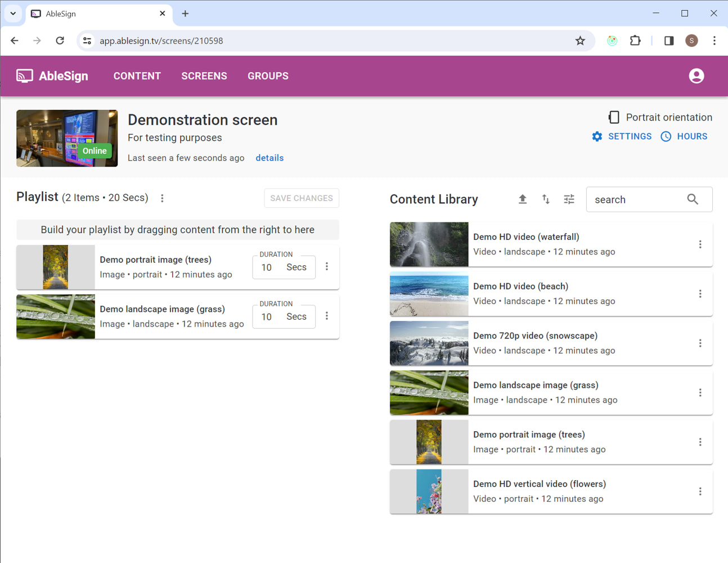The width and height of the screenshot is (728, 563).
Task: Click the Settings gear icon
Action: click(x=597, y=136)
